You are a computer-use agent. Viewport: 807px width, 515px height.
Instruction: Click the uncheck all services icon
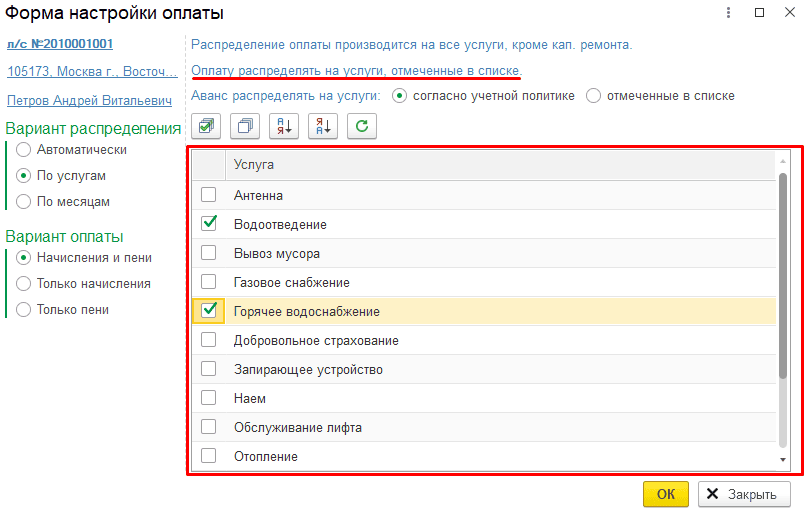click(x=245, y=126)
